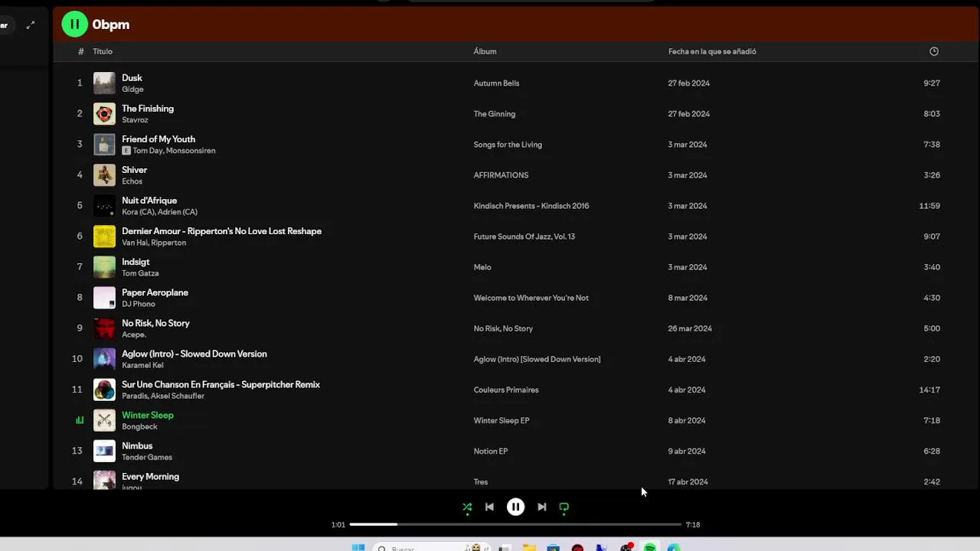Click the 14:17 duration of Sur Une Chanson
The height and width of the screenshot is (551, 980).
point(929,390)
